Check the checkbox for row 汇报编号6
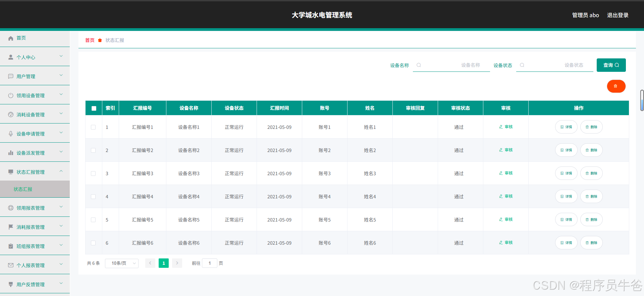Screen dimensions: 644x296 point(93,243)
